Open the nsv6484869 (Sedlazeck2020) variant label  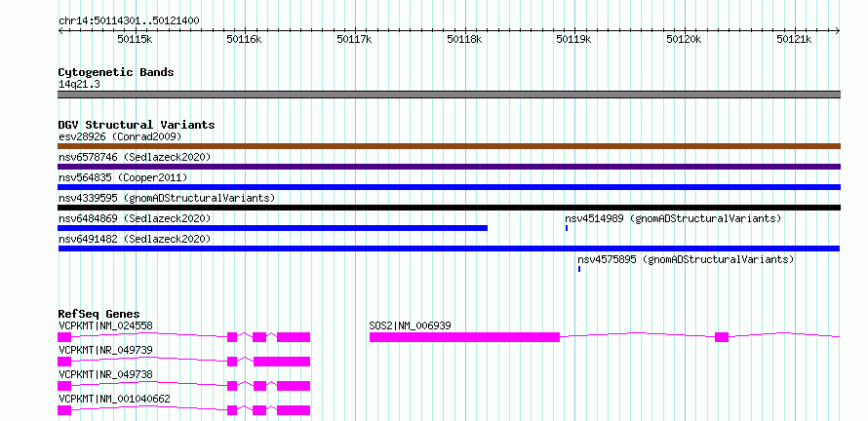pos(135,218)
